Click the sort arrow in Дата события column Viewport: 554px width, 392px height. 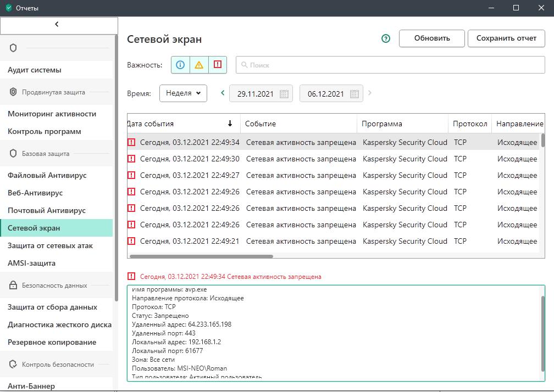coord(230,124)
